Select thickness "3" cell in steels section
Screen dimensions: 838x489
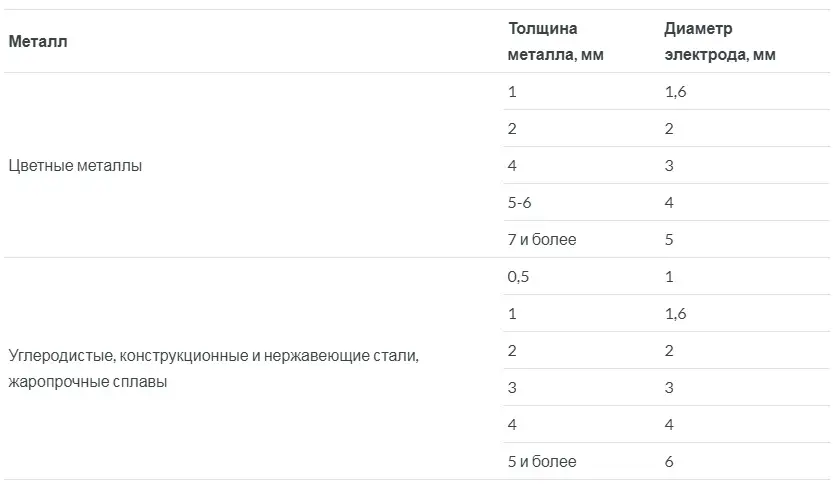pos(513,388)
